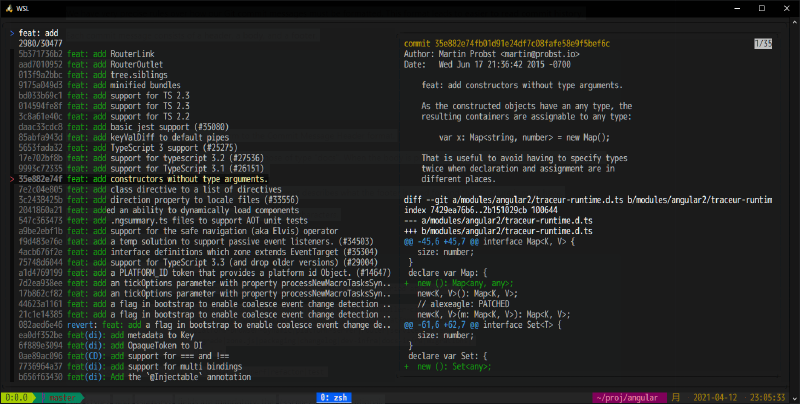The height and width of the screenshot is (404, 800).
Task: Click highlighted commit 'add constructors without type arguments'
Action: (x=188, y=178)
